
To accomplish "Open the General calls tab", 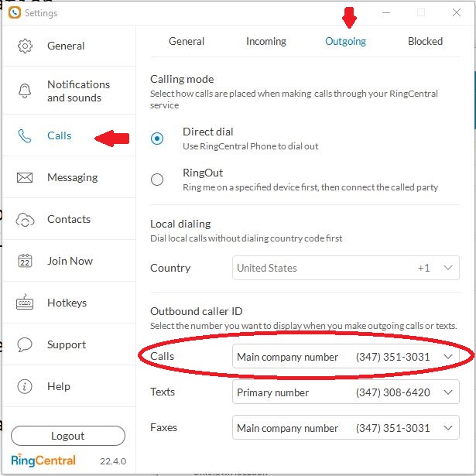I will [187, 42].
